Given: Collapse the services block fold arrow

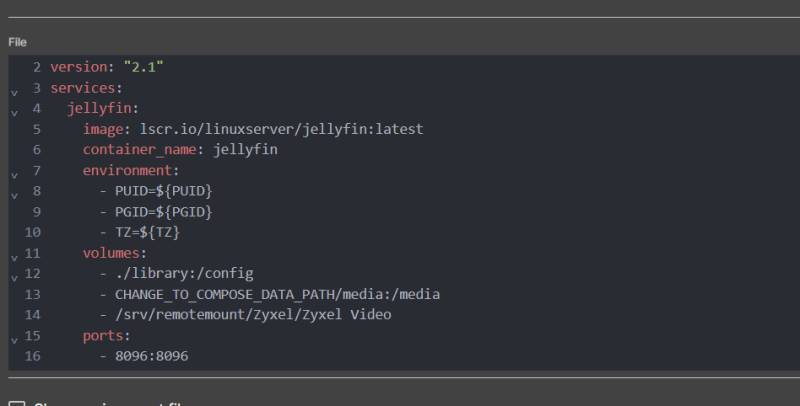Looking at the screenshot, I should [x=14, y=91].
